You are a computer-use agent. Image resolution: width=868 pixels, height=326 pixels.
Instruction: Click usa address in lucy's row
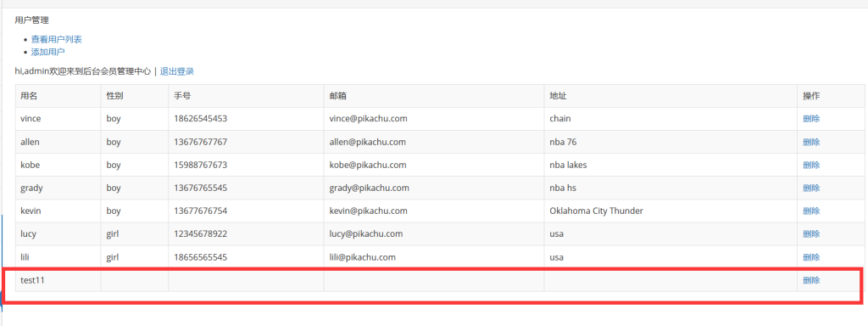coord(556,234)
